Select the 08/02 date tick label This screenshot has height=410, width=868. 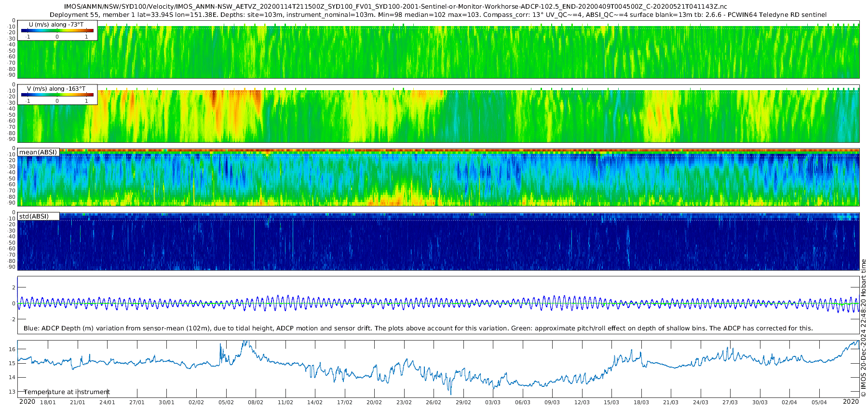tap(256, 402)
